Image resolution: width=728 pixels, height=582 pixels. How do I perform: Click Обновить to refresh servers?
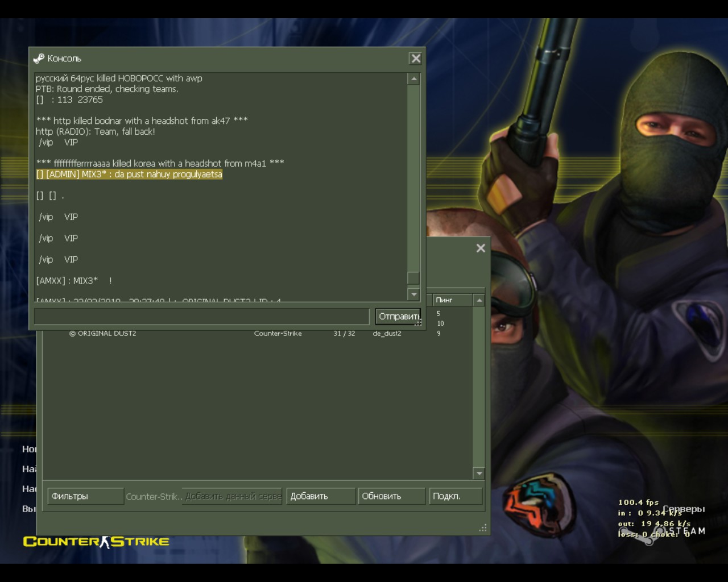[391, 496]
